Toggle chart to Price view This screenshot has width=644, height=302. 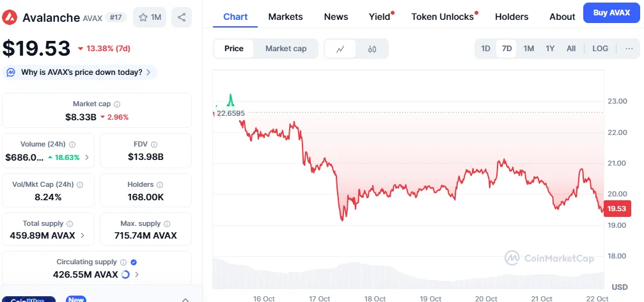pyautogui.click(x=234, y=49)
